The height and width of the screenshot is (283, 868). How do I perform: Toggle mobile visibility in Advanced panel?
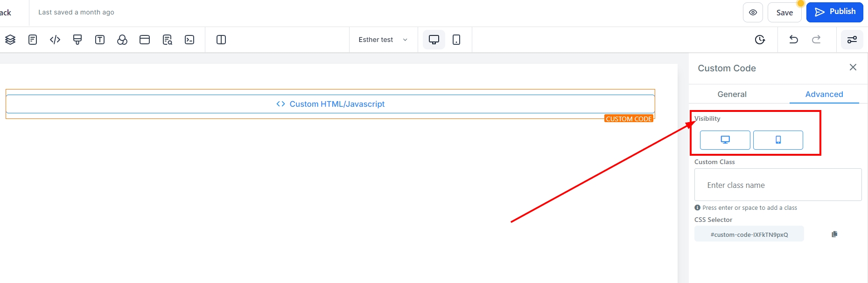778,140
